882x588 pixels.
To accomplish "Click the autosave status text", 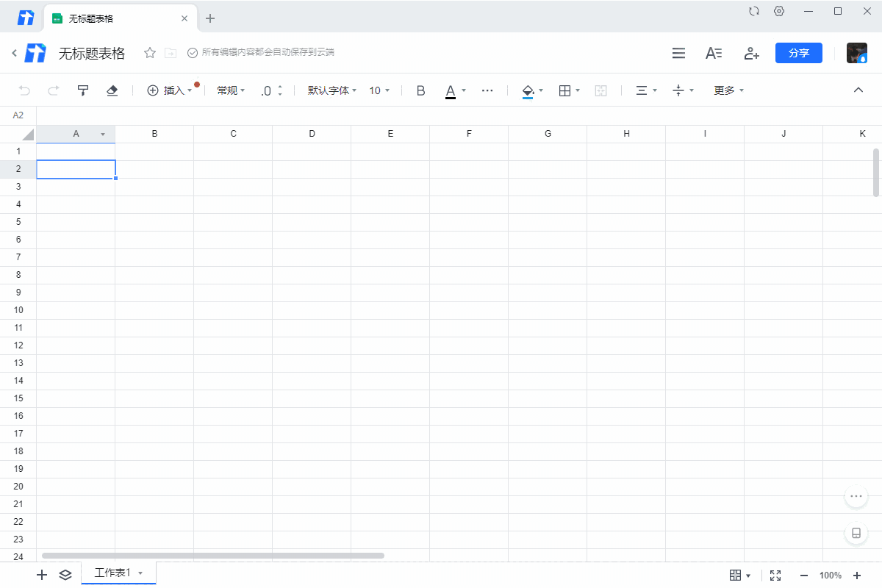I will [268, 52].
